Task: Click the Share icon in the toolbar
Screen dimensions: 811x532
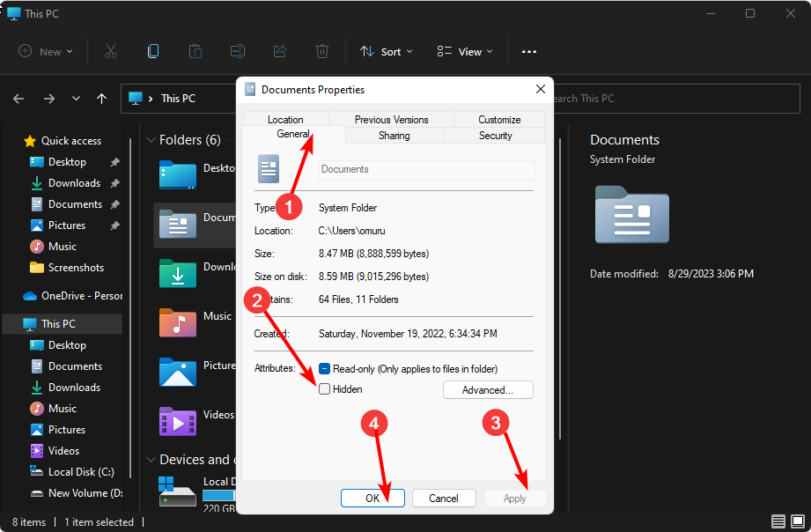Action: (x=279, y=51)
